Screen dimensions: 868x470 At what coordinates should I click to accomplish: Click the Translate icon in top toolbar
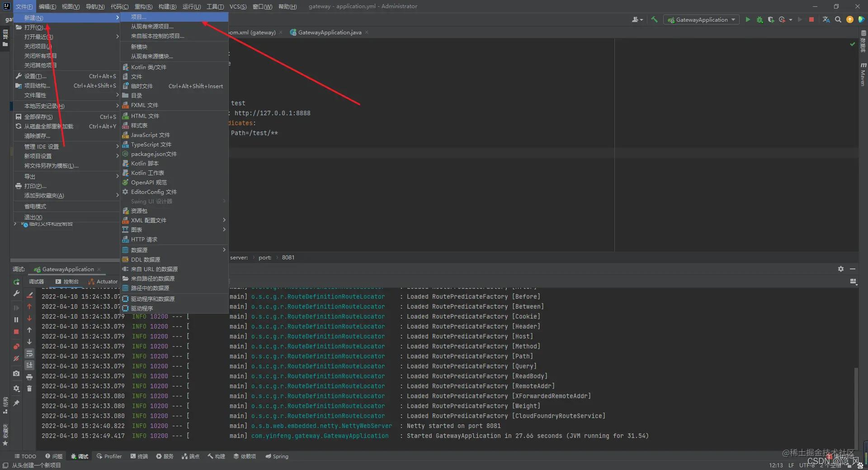coord(826,19)
